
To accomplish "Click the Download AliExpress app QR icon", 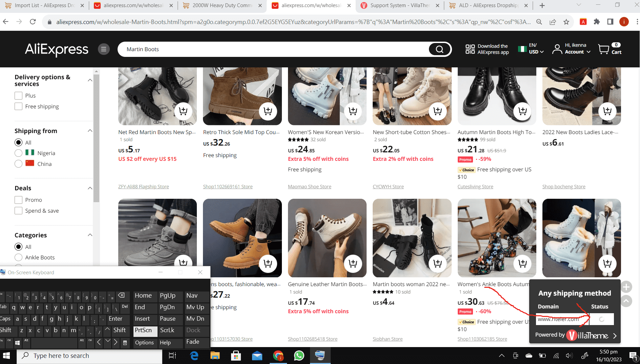I will click(470, 49).
